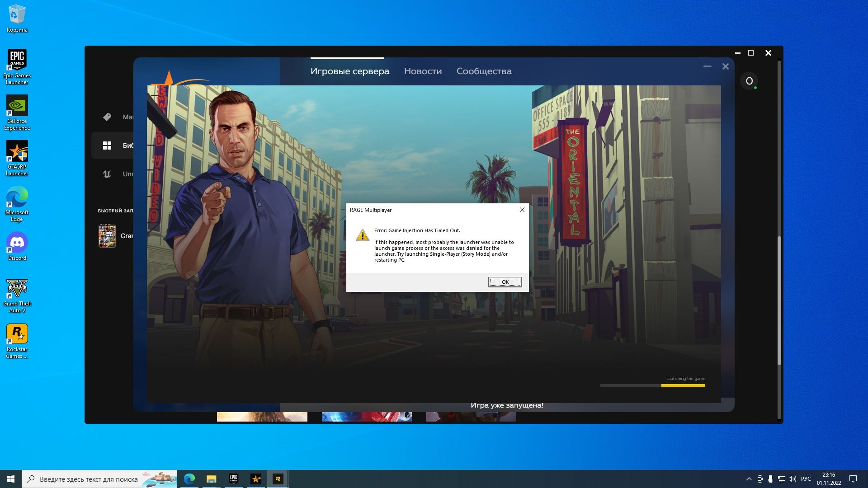Click OK in the RAGE Multiplayer error dialog

(x=505, y=282)
